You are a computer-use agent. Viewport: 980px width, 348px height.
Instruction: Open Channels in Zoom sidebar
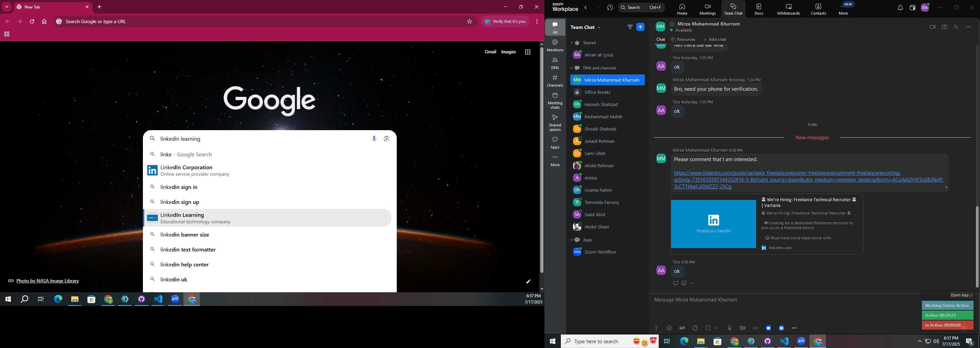tap(555, 81)
